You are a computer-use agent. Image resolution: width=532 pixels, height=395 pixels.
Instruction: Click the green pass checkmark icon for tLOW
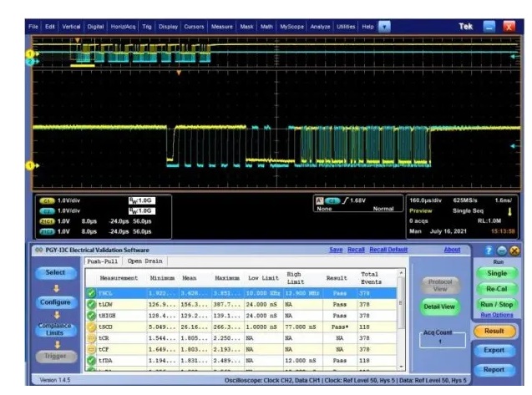91,305
